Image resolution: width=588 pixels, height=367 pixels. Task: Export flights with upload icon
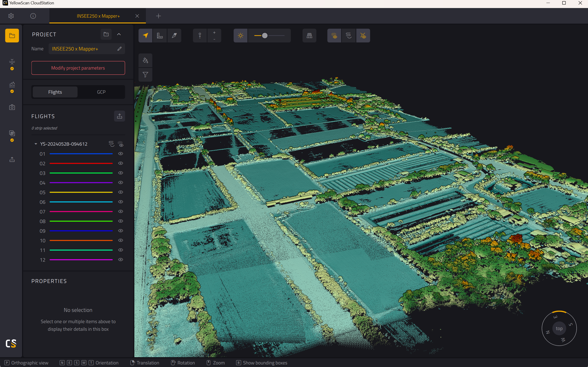point(119,116)
